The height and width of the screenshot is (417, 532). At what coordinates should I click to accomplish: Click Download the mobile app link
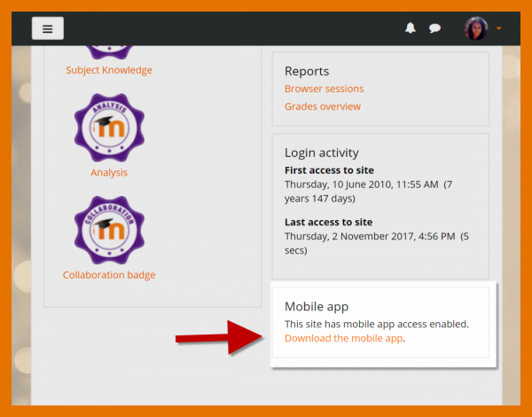click(343, 338)
